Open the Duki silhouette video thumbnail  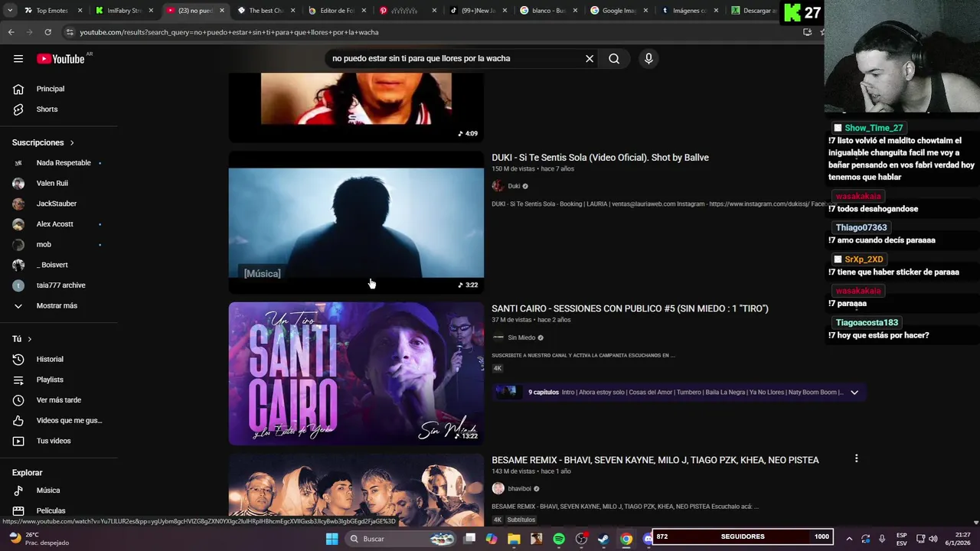click(x=356, y=222)
